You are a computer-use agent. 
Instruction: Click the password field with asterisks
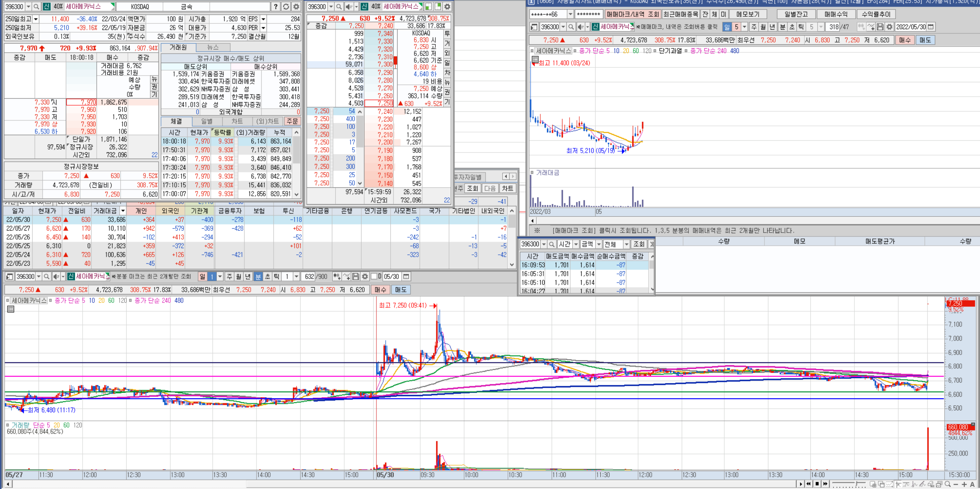coord(589,14)
